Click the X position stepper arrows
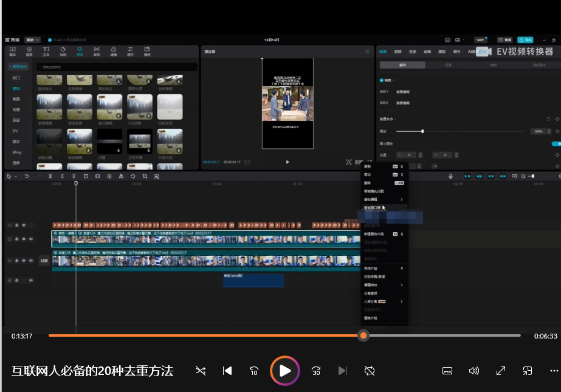This screenshot has height=392, width=561. pos(421,155)
